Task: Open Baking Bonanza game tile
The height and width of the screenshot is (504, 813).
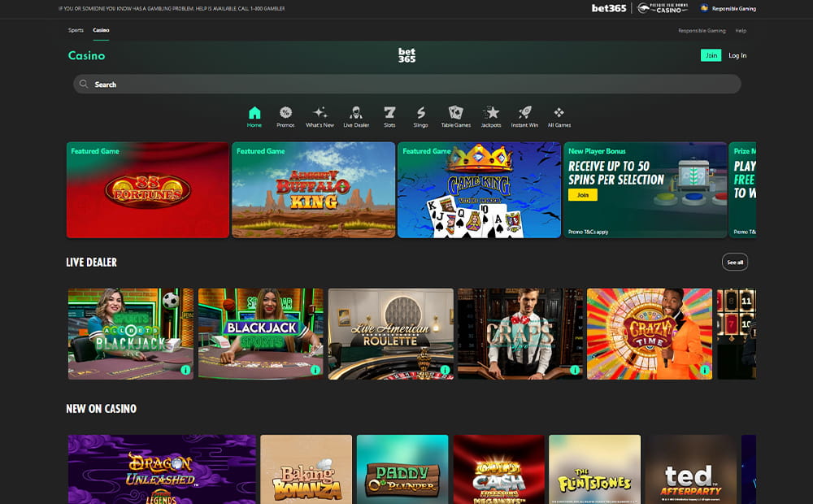Action: click(x=306, y=469)
